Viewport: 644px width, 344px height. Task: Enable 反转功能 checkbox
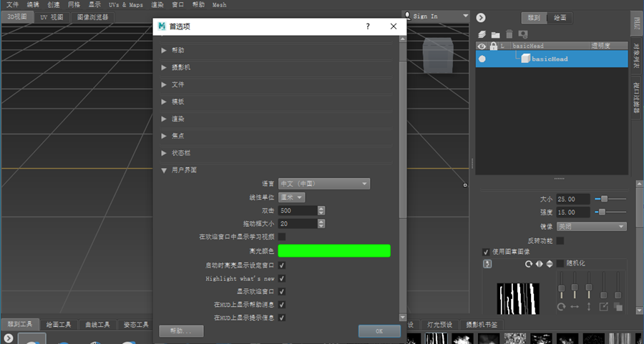pos(560,240)
